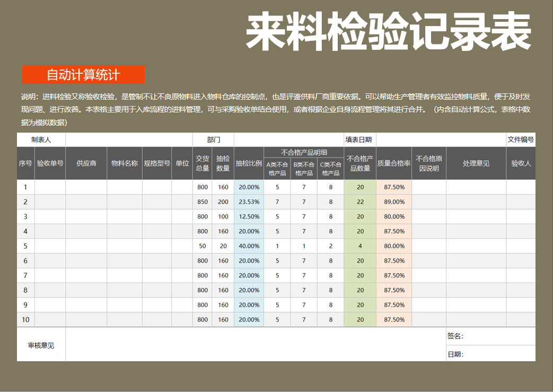Select the 850 delivery total cell
The image size is (553, 392).
pyautogui.click(x=203, y=202)
